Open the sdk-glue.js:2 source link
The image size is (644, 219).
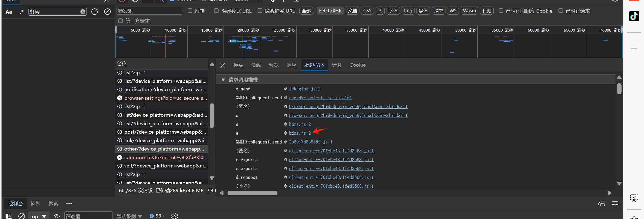pyautogui.click(x=304, y=89)
